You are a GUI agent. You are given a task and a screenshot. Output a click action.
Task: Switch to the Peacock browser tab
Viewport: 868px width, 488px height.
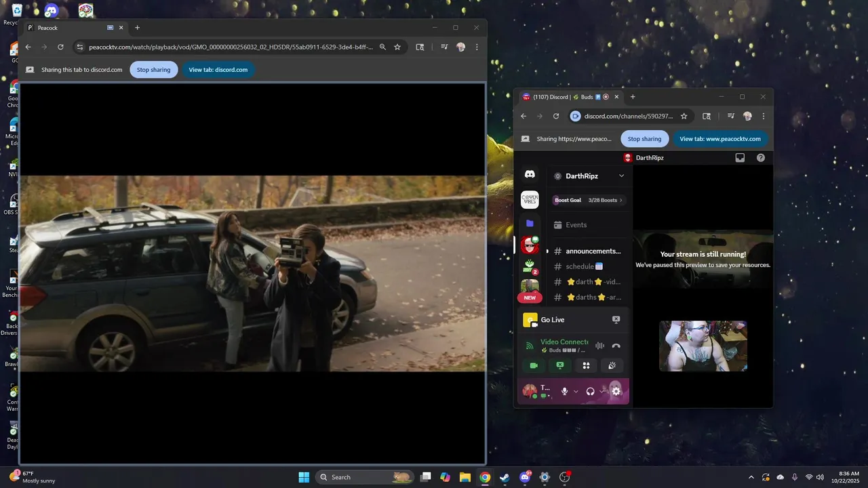point(75,28)
